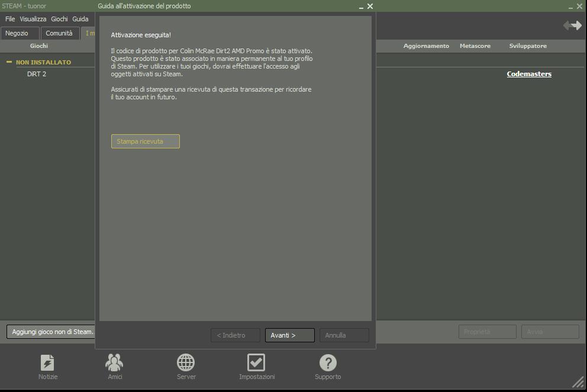This screenshot has width=587, height=392.
Task: Sort by the Sviluppatore column header
Action: point(528,46)
